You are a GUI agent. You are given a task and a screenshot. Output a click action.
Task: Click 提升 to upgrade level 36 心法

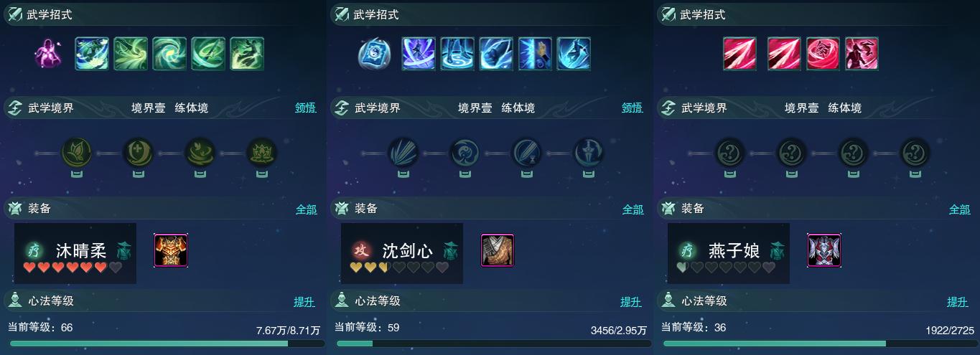pos(958,302)
